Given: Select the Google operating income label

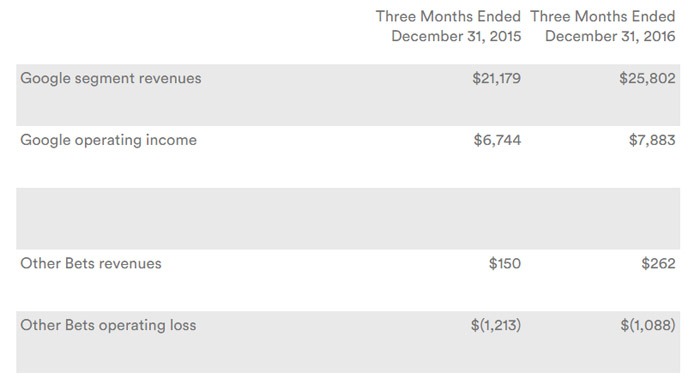Looking at the screenshot, I should click(108, 140).
